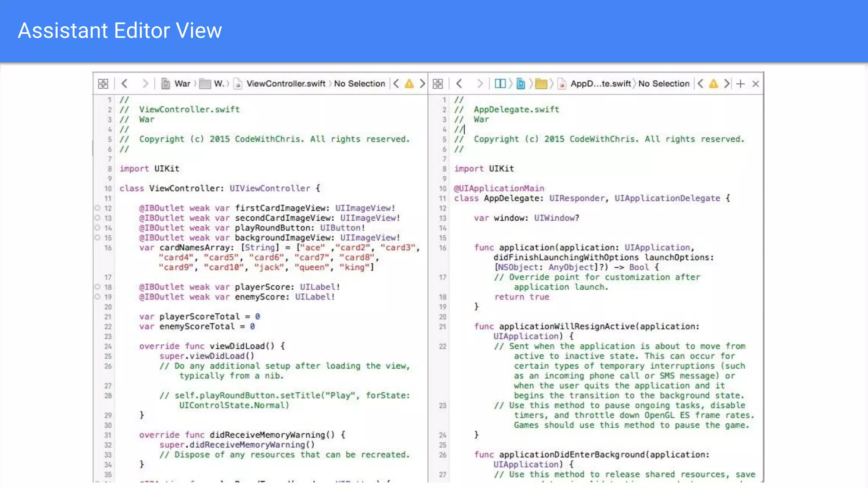
Task: Jump to next issue in left editor
Action: click(x=422, y=83)
